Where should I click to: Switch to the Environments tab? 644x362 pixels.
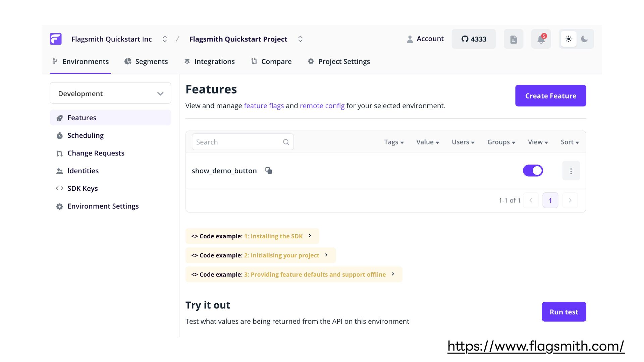click(x=80, y=62)
